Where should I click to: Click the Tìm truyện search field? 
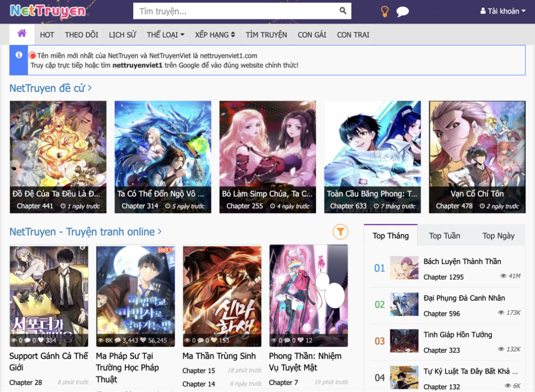click(235, 11)
